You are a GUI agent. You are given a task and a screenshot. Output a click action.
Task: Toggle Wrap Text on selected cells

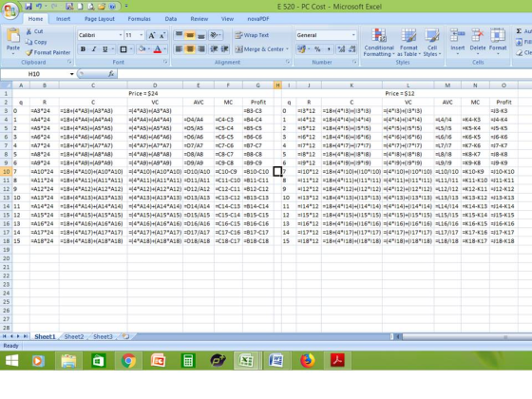[x=252, y=35]
